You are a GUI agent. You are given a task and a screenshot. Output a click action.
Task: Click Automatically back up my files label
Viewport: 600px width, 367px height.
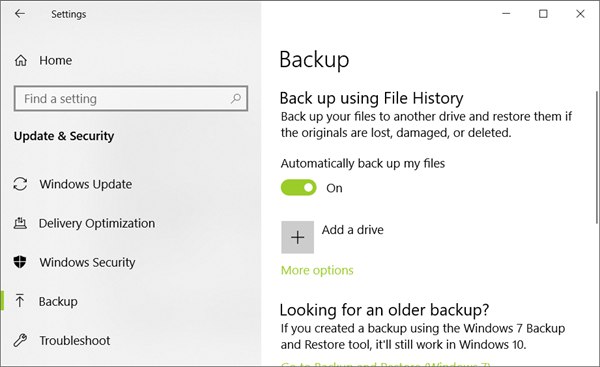point(363,164)
